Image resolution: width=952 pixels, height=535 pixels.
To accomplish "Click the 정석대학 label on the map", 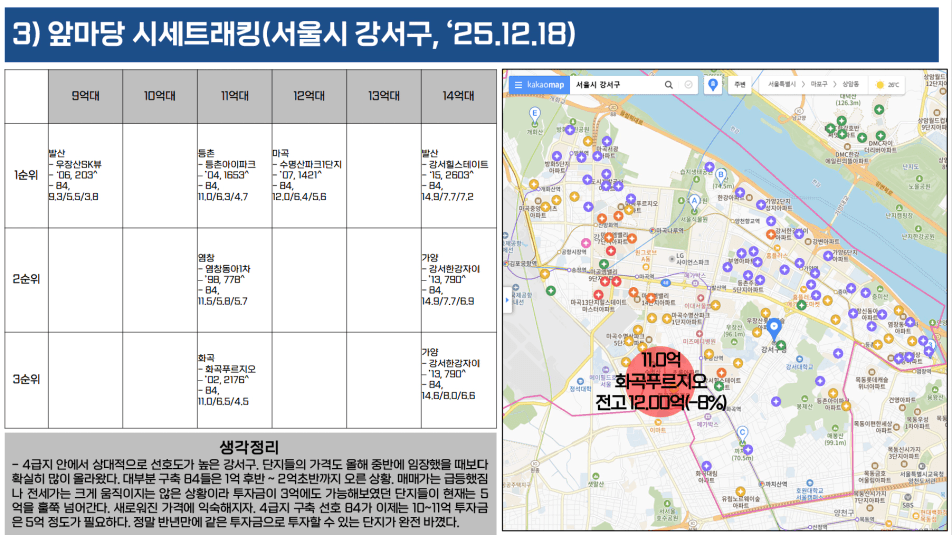I will (x=580, y=389).
